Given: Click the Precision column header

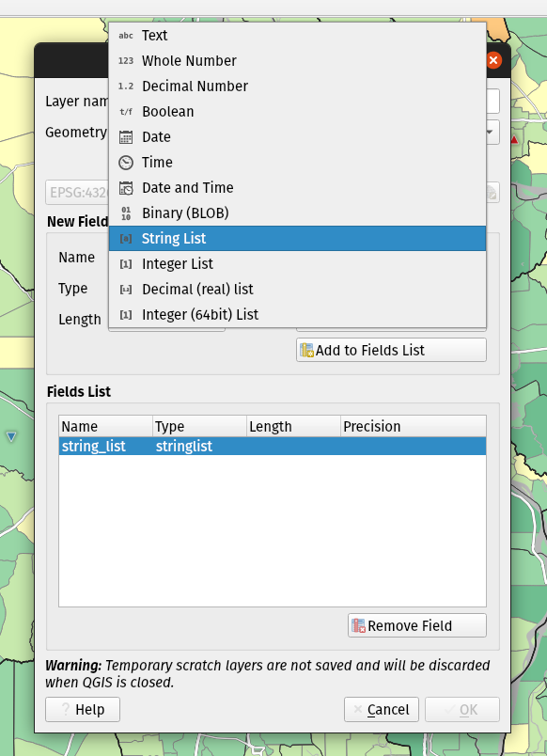Looking at the screenshot, I should click(413, 427).
